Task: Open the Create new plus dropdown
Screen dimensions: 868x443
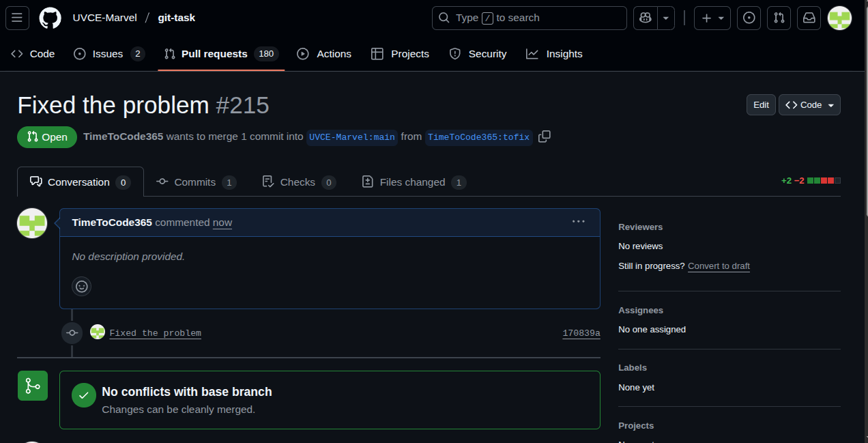Action: [712, 18]
